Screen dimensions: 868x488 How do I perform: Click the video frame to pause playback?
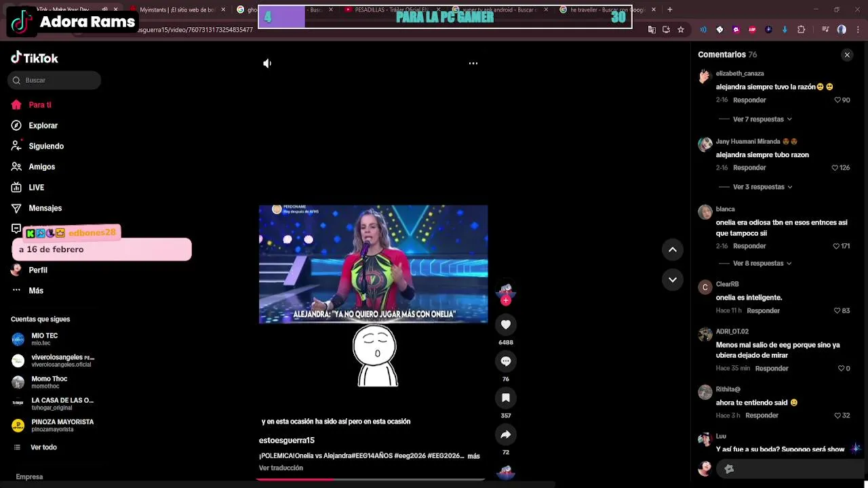(373, 264)
